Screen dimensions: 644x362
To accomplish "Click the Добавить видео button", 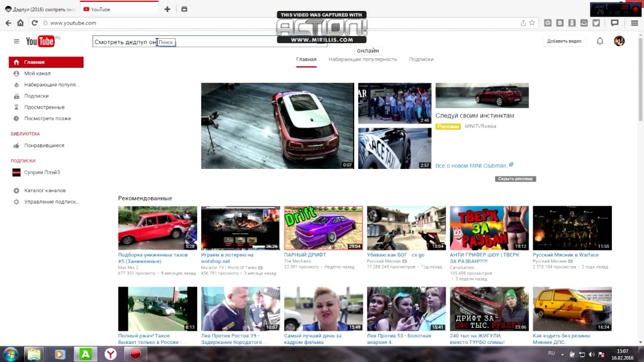I will [x=564, y=41].
